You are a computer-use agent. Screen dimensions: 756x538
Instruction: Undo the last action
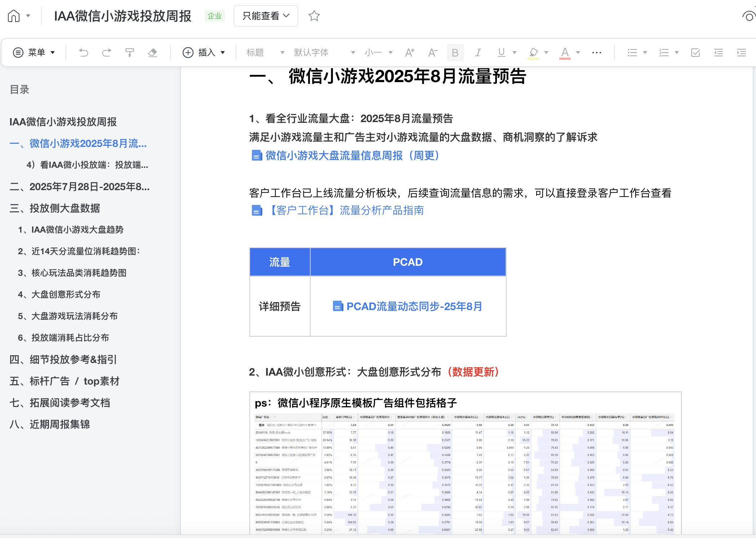coord(84,53)
